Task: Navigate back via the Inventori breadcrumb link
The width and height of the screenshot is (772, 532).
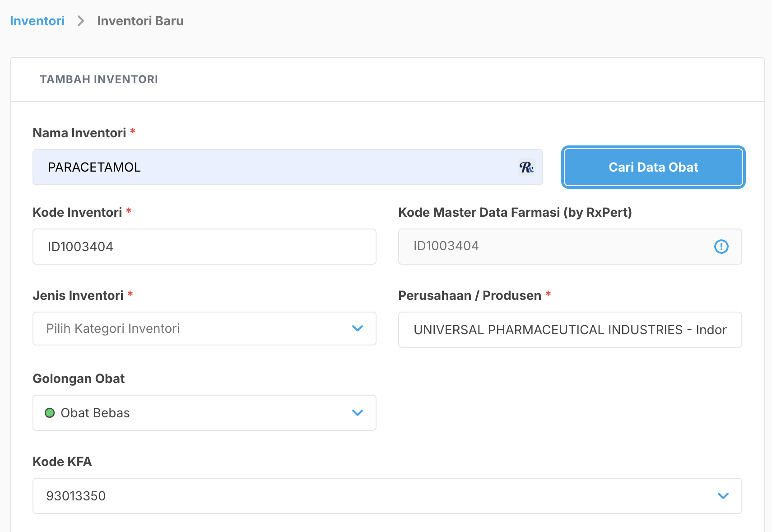Action: click(37, 21)
